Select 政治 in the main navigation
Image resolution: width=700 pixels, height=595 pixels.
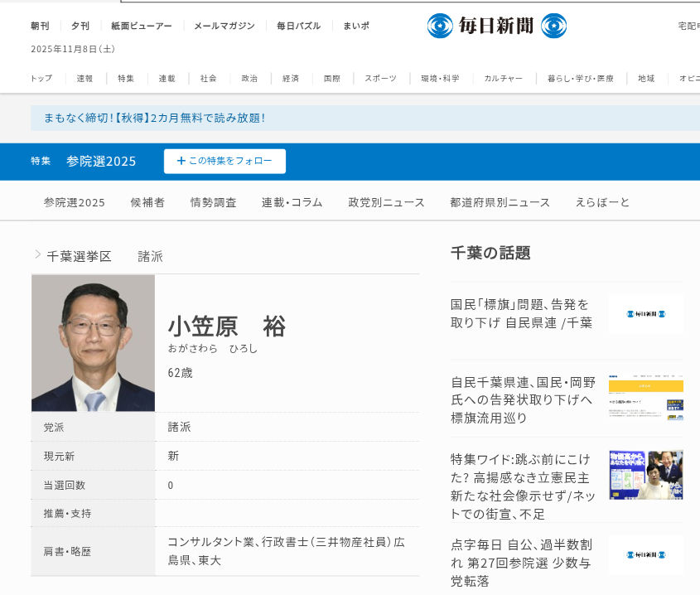249,78
